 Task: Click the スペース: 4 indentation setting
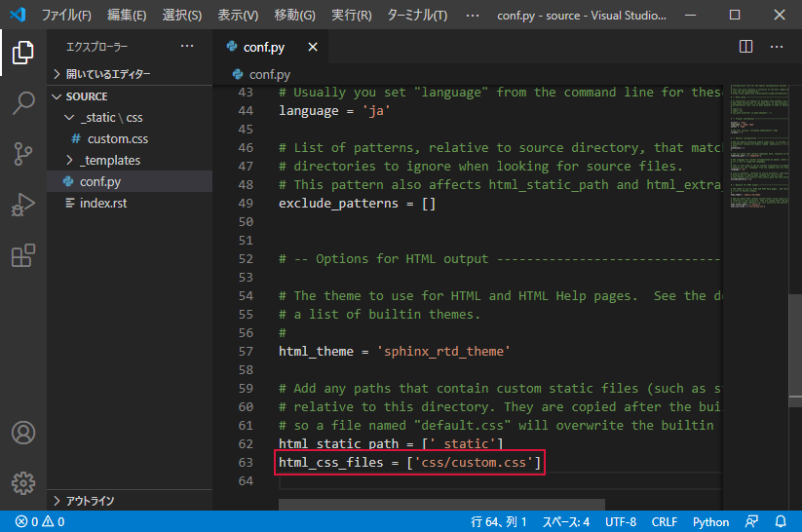click(566, 522)
